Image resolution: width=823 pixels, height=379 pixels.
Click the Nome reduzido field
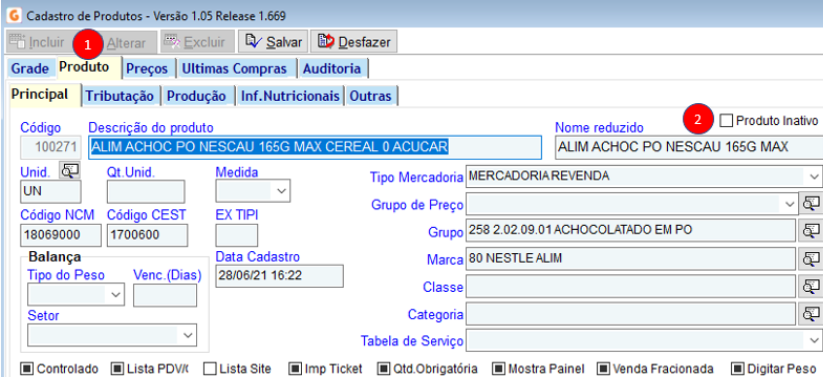tap(688, 148)
